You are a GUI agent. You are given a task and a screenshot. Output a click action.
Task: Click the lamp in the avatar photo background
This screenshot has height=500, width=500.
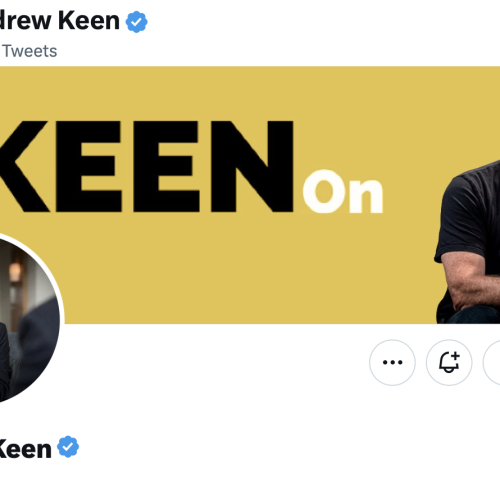[15, 272]
